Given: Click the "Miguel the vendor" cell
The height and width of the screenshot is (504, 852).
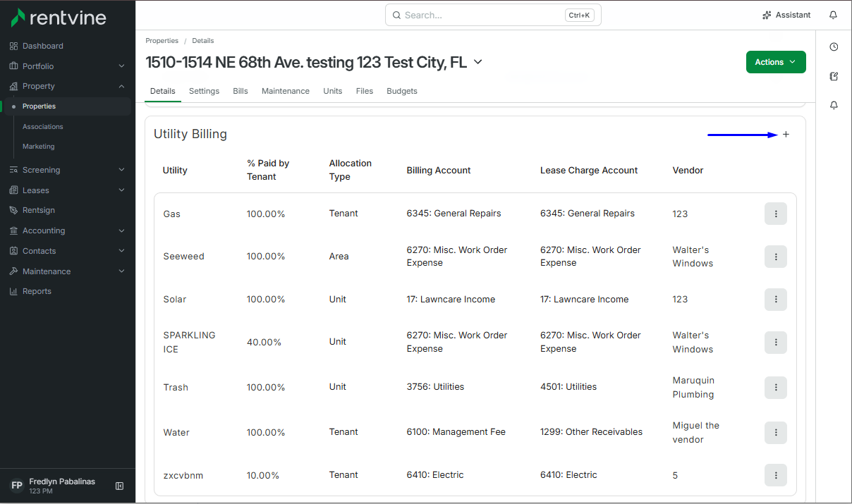Looking at the screenshot, I should tap(696, 432).
